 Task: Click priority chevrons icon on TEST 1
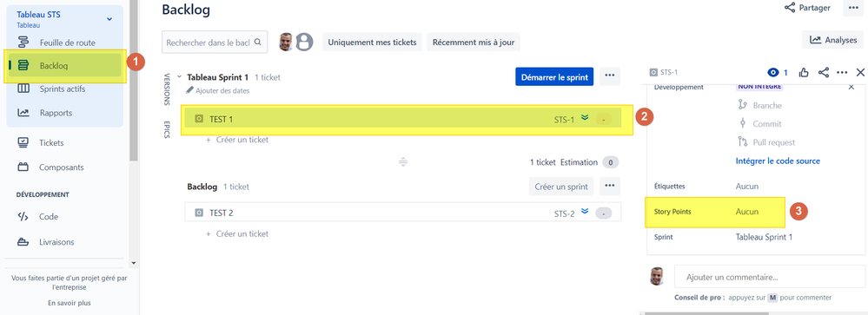coord(585,118)
